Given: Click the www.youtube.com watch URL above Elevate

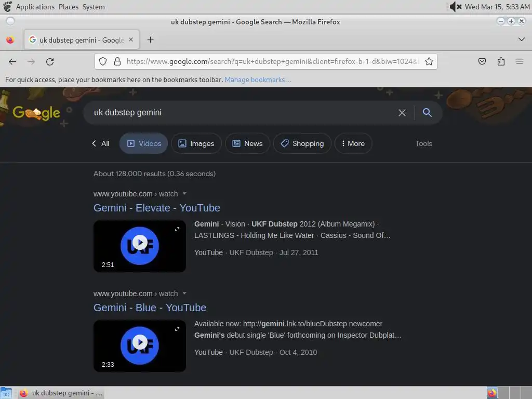Looking at the screenshot, I should coord(136,194).
